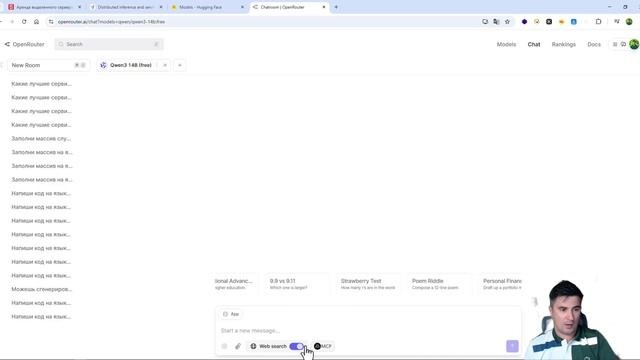Close the Models - Hugging Face tab

pyautogui.click(x=242, y=7)
